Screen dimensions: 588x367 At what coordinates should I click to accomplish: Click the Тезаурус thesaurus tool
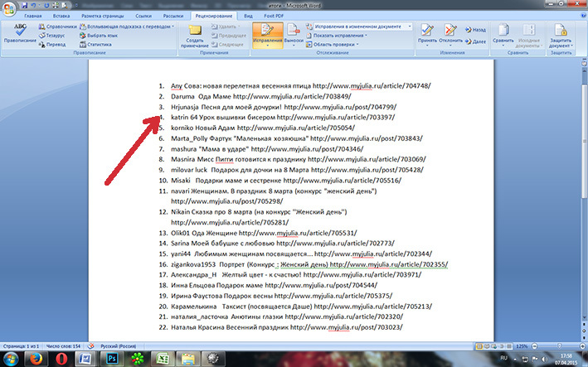[x=56, y=34]
